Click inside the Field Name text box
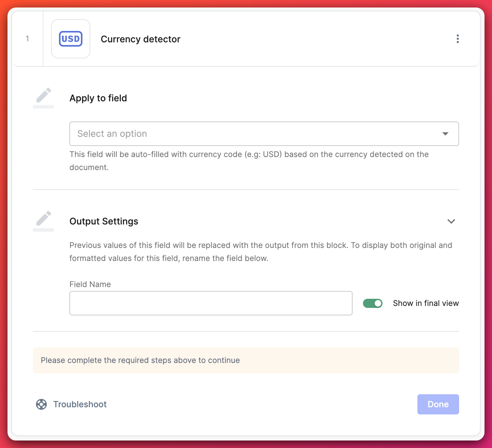492x448 pixels. pos(210,303)
